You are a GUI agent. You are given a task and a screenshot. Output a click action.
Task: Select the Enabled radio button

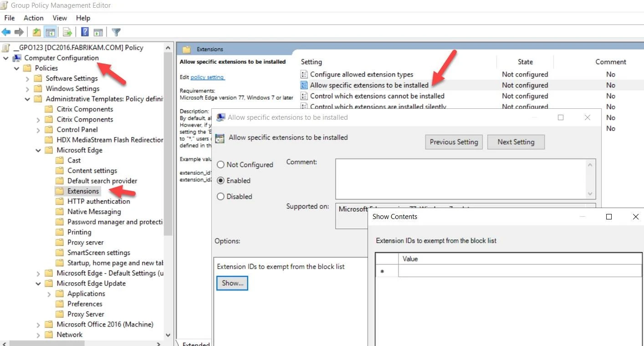pyautogui.click(x=221, y=181)
